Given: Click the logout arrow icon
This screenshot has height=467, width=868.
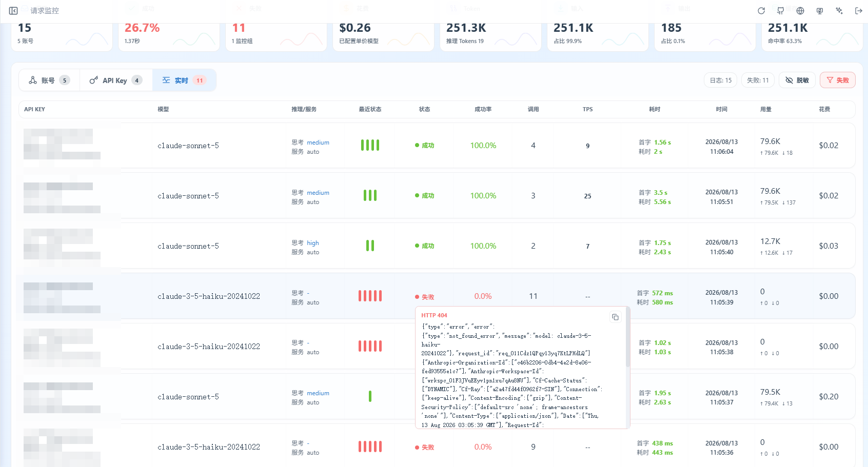Looking at the screenshot, I should 859,11.
